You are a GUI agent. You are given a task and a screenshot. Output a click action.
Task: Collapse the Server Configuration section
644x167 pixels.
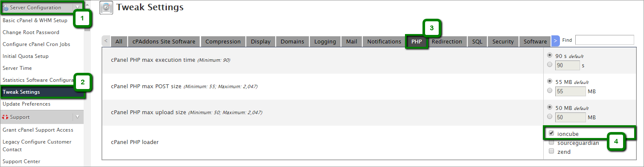[77, 8]
